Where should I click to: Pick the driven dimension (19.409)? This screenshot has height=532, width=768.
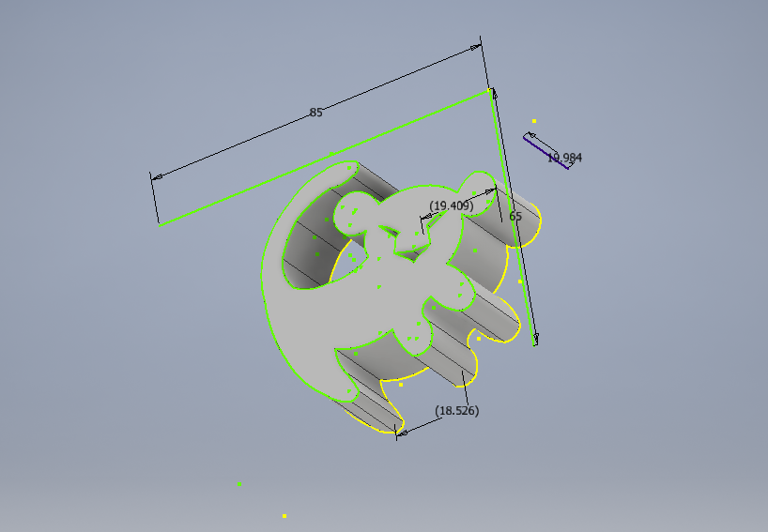451,205
